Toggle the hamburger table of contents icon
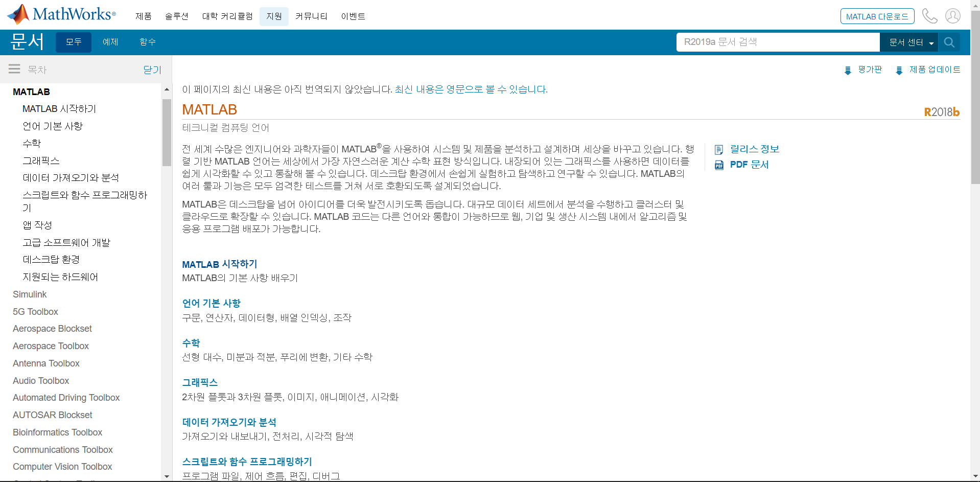The image size is (980, 482). [x=14, y=69]
